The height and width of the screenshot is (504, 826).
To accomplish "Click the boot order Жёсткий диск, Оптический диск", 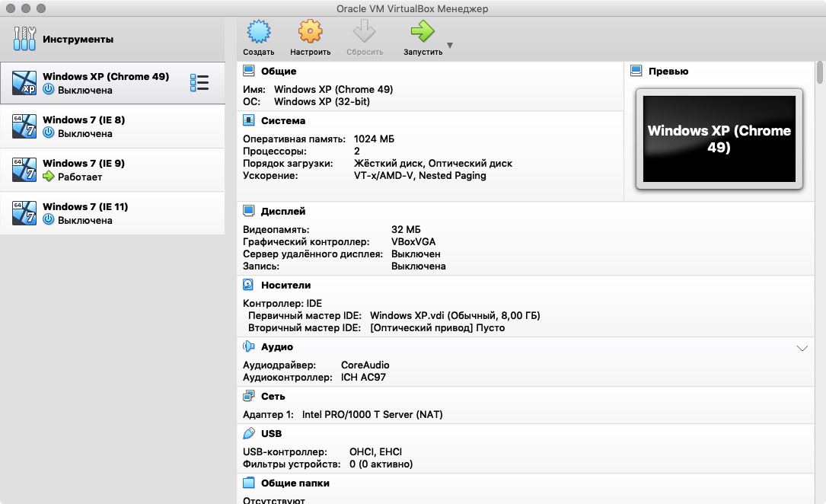I will 433,163.
